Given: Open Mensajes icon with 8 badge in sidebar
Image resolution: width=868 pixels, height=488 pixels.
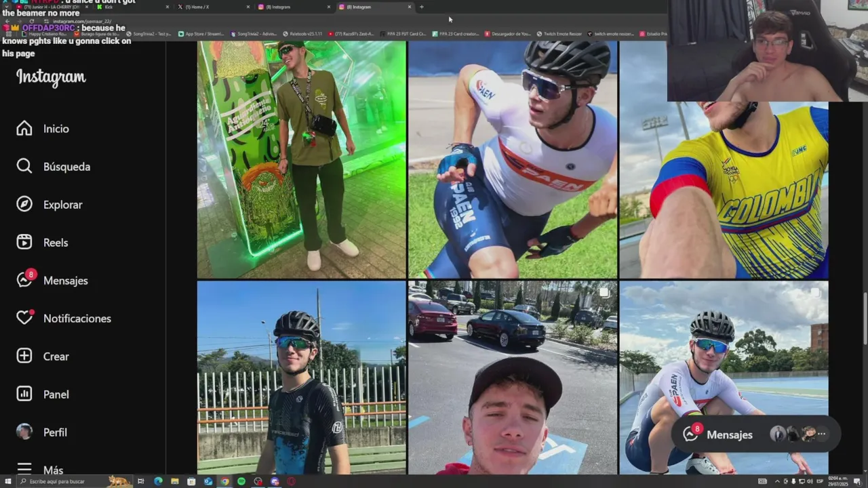Looking at the screenshot, I should pos(25,279).
